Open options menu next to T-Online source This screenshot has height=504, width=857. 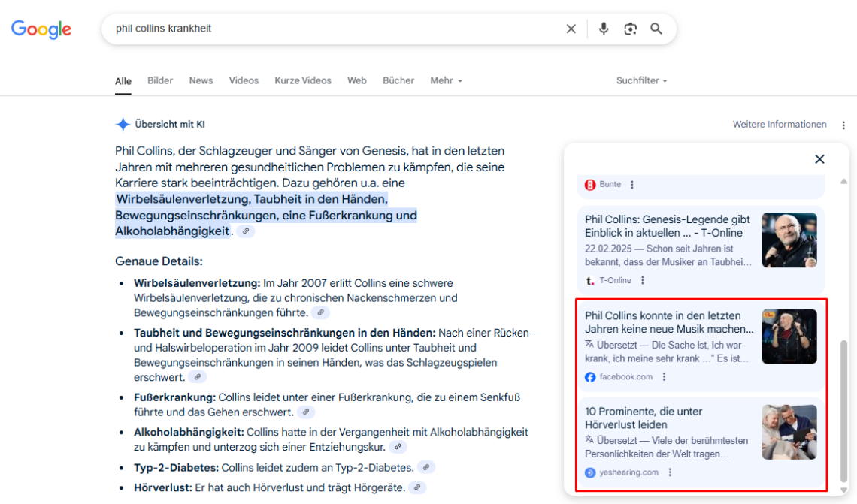point(643,281)
